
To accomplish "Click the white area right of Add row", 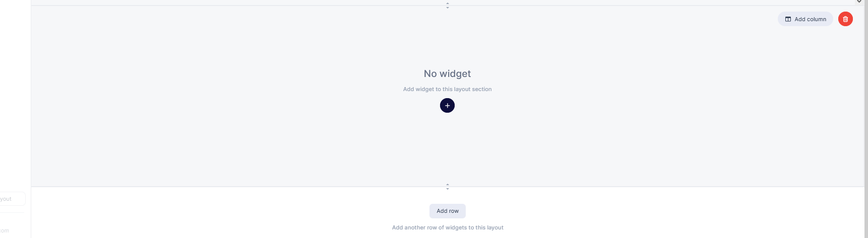I will pos(605,211).
